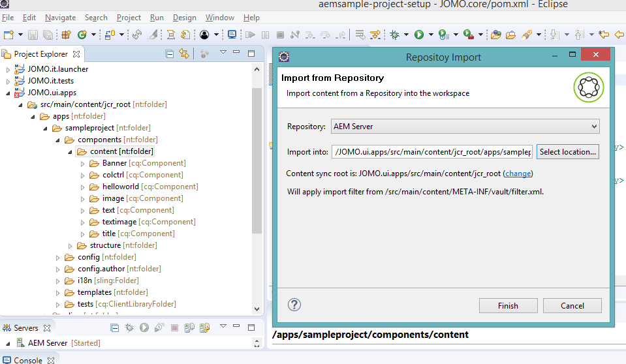The width and height of the screenshot is (626, 364).
Task: Expand the structure folder node
Action: 70,246
